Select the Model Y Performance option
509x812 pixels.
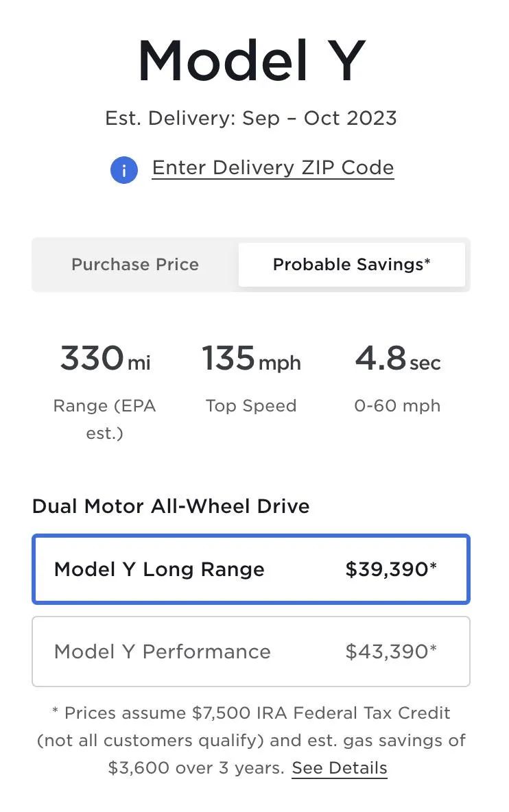pos(251,652)
